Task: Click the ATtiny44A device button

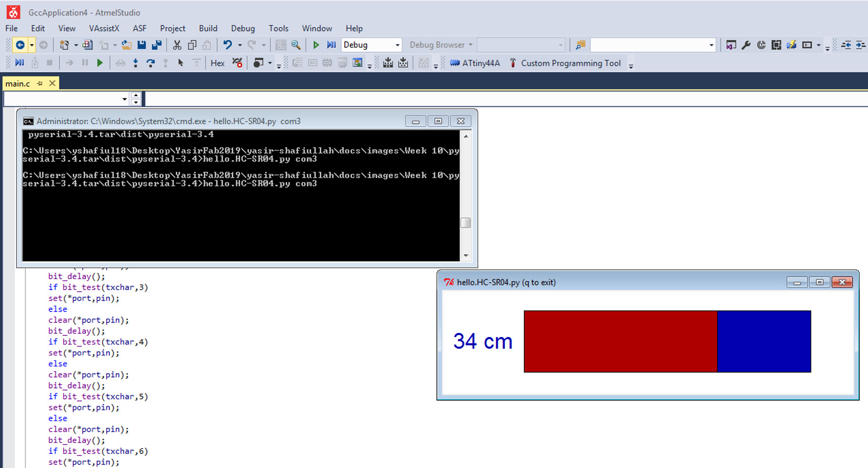Action: point(475,63)
